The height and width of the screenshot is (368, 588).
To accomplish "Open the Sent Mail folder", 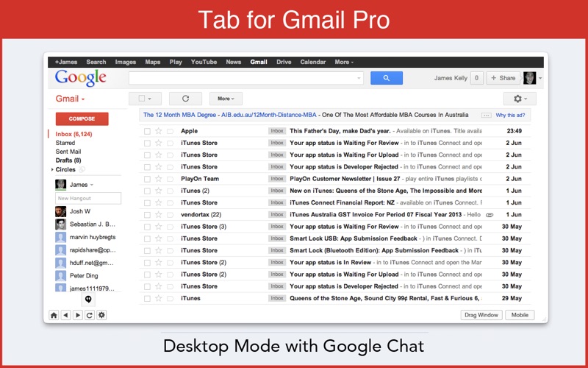I will point(68,152).
